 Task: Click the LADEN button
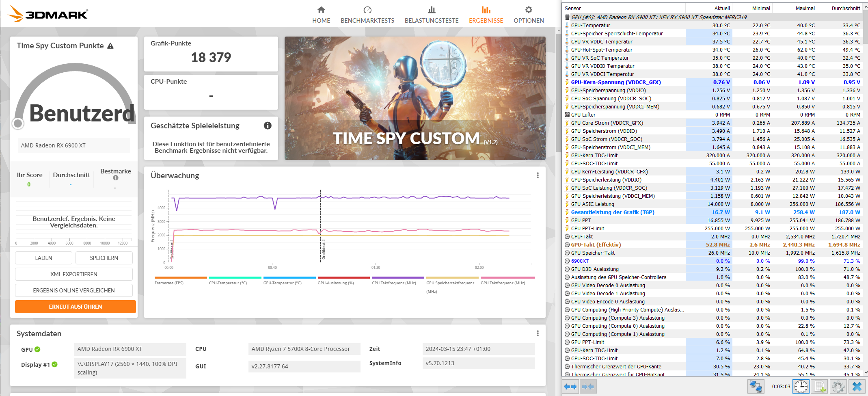pos(43,258)
